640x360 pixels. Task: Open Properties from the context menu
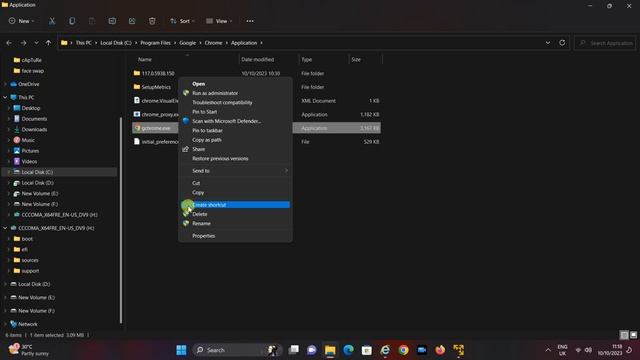[235, 236]
